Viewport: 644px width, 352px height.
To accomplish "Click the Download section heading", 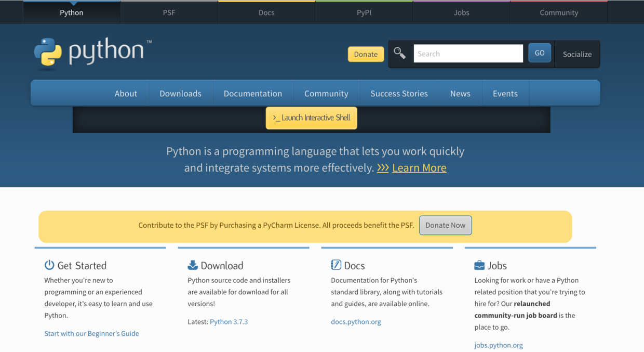I will (222, 265).
